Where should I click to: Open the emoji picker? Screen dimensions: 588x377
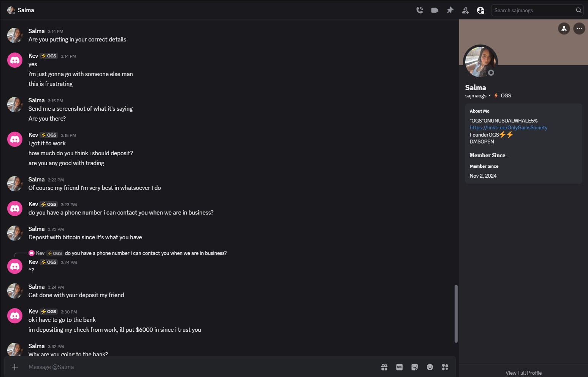[430, 367]
